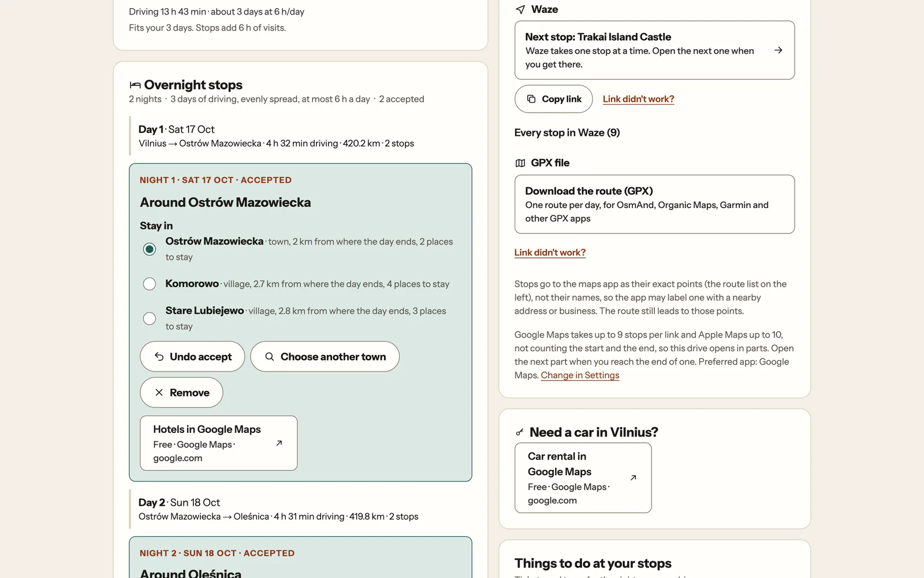924x578 pixels.
Task: Click the magnifier icon in Choose another town
Action: [270, 357]
